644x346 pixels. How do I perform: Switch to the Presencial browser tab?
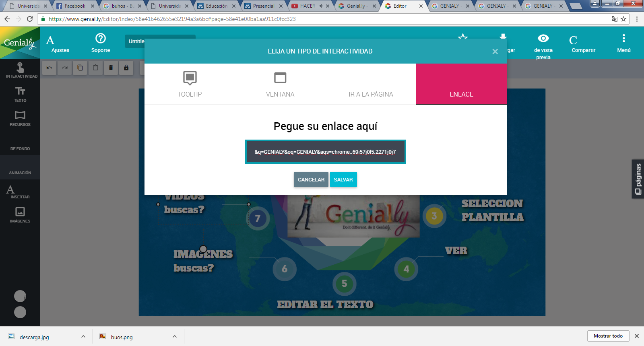pyautogui.click(x=263, y=6)
